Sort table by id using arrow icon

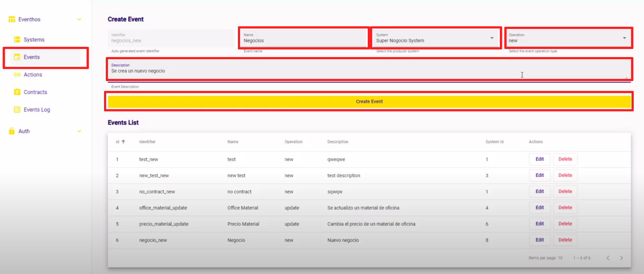pyautogui.click(x=123, y=142)
